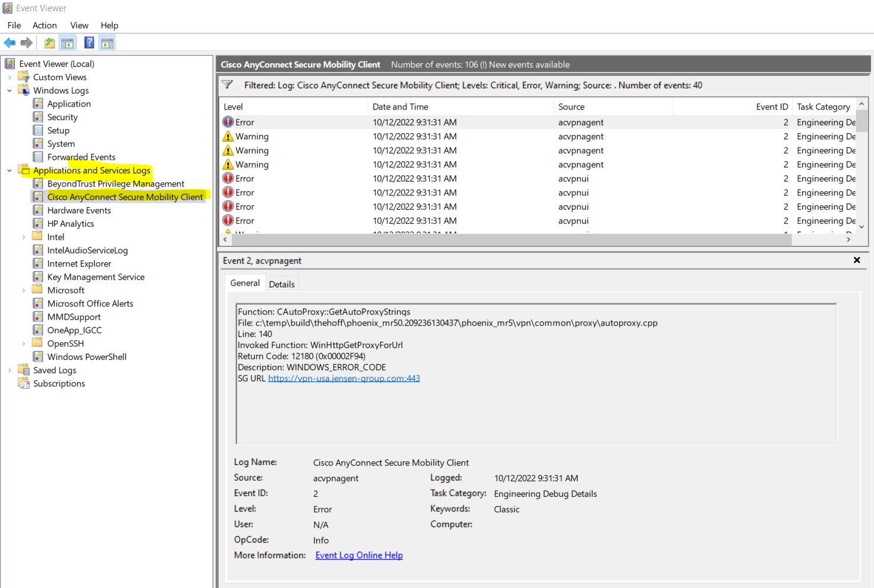Viewport: 874px width, 588px height.
Task: Click the event list scroll-down arrow
Action: click(862, 227)
